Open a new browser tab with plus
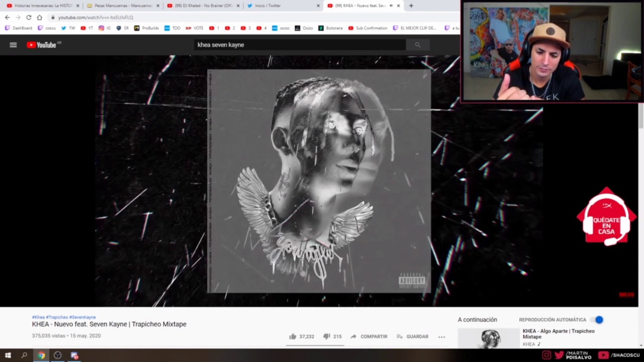 (x=411, y=6)
